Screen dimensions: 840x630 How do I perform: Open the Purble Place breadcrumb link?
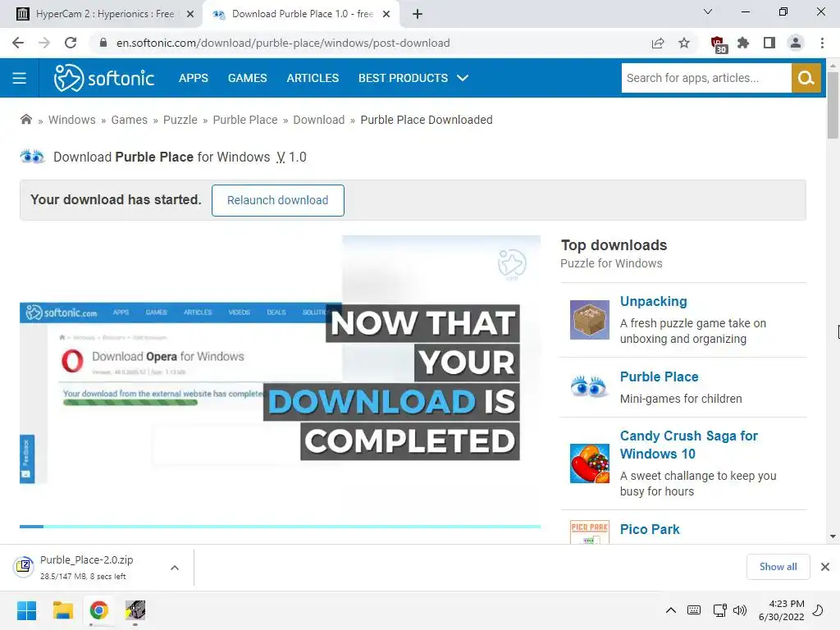coord(244,120)
